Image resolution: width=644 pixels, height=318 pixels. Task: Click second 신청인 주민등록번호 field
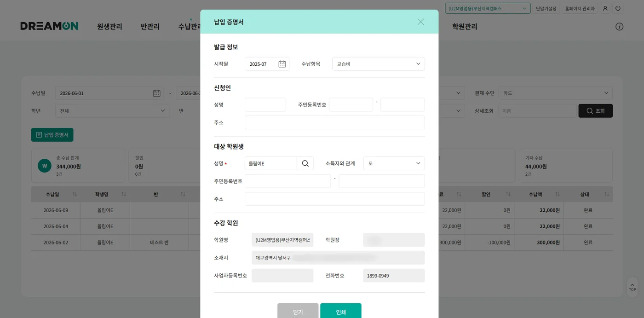[403, 104]
